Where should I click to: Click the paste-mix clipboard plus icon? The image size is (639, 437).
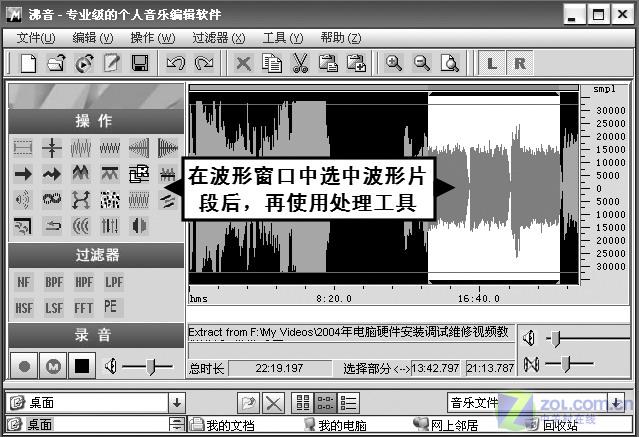pyautogui.click(x=357, y=63)
